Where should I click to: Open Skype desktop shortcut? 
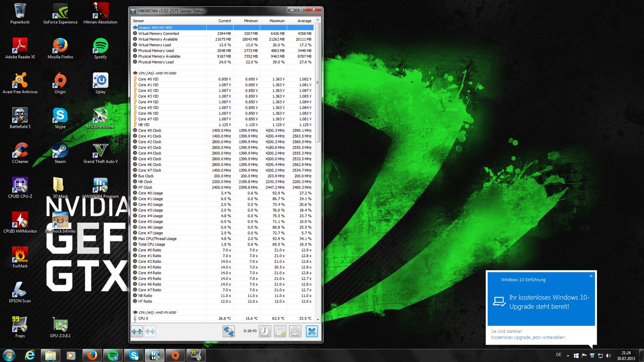pyautogui.click(x=60, y=118)
